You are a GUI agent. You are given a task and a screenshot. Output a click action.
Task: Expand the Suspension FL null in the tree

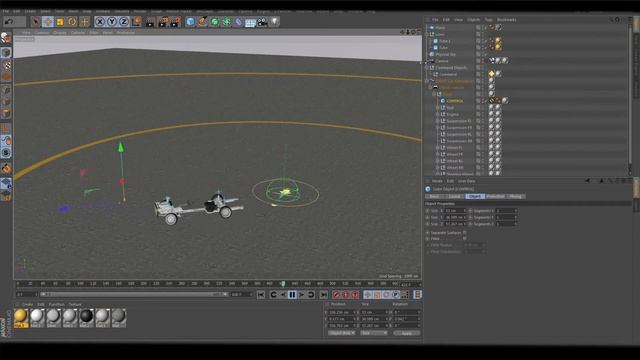pos(438,121)
